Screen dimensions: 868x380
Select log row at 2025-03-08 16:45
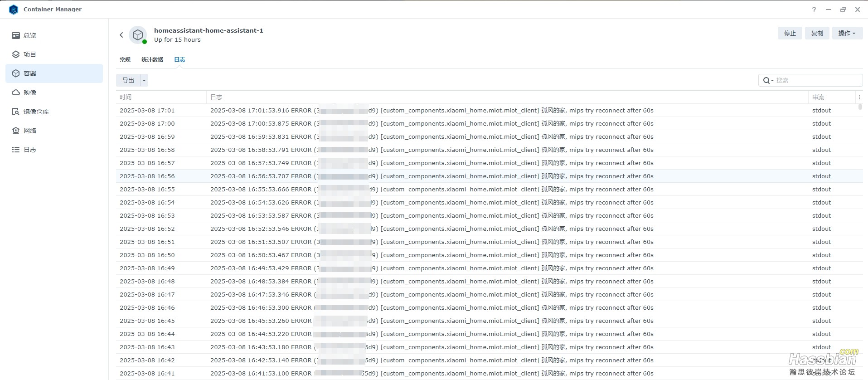pos(489,321)
